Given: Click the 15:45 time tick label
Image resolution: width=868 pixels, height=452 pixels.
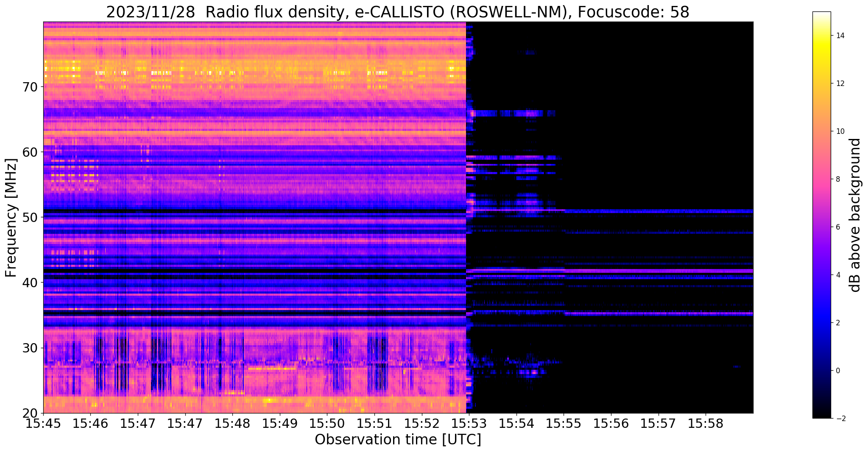Looking at the screenshot, I should click(43, 424).
